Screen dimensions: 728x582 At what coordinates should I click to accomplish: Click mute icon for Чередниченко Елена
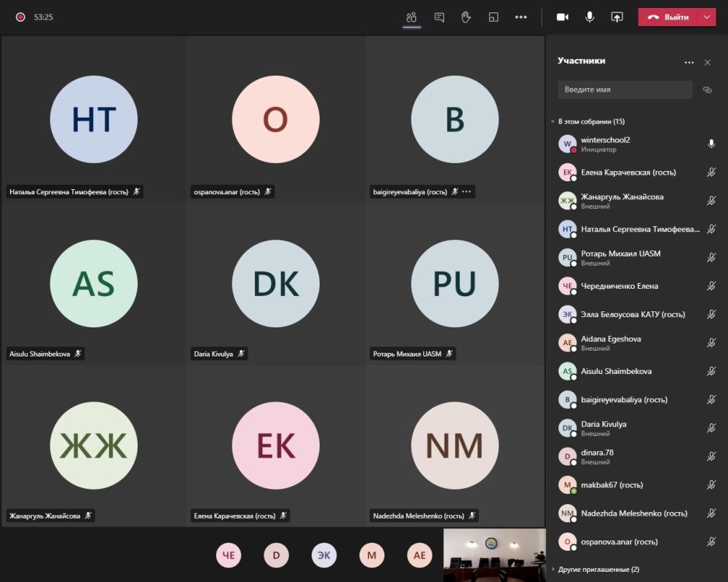click(711, 286)
